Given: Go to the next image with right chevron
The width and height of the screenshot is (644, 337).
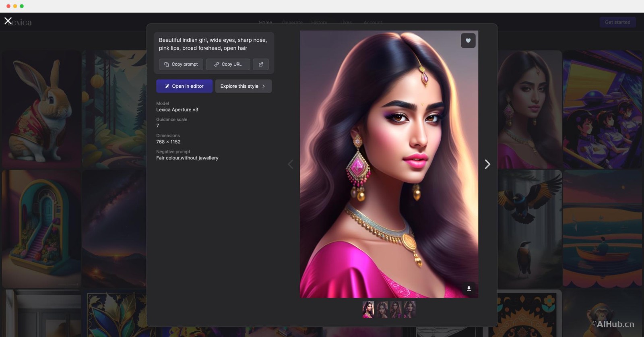Looking at the screenshot, I should pyautogui.click(x=487, y=164).
